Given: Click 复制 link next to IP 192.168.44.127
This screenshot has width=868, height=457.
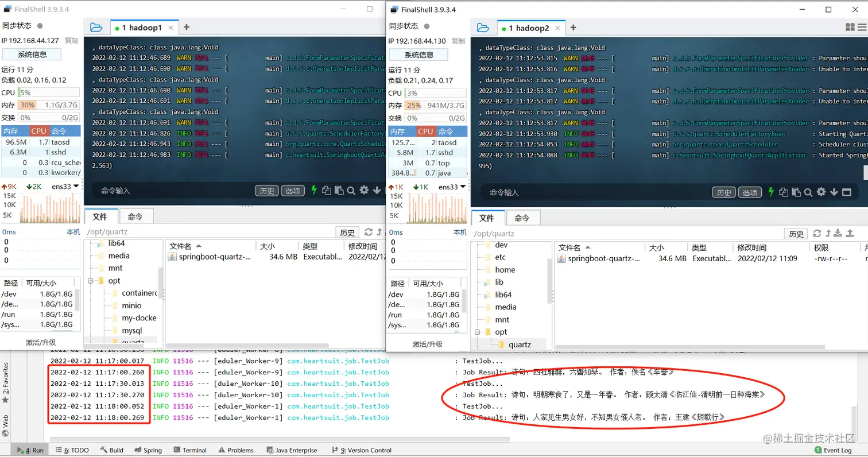Looking at the screenshot, I should pos(72,41).
